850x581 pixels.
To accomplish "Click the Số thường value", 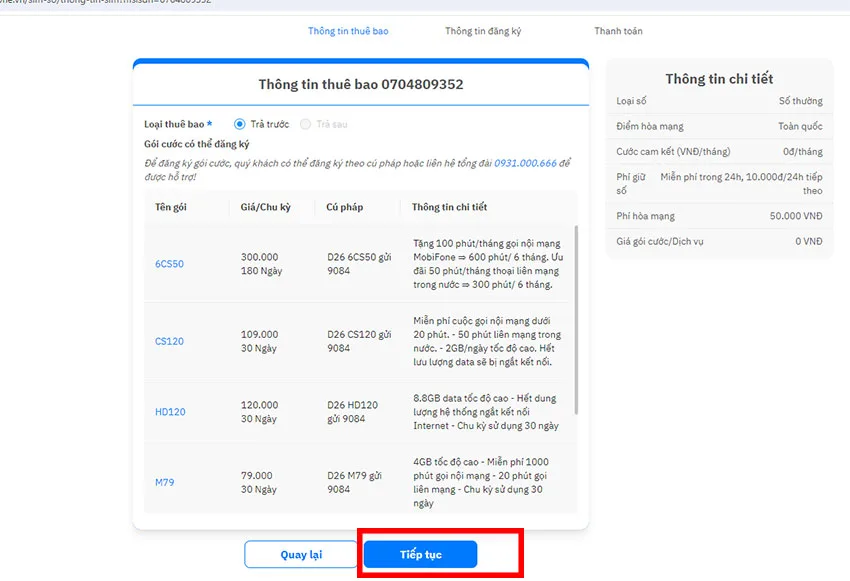I will click(x=801, y=101).
